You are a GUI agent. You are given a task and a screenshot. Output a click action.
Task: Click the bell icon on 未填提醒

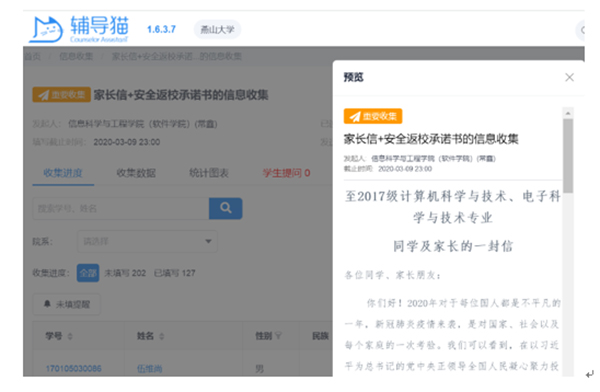click(x=47, y=304)
